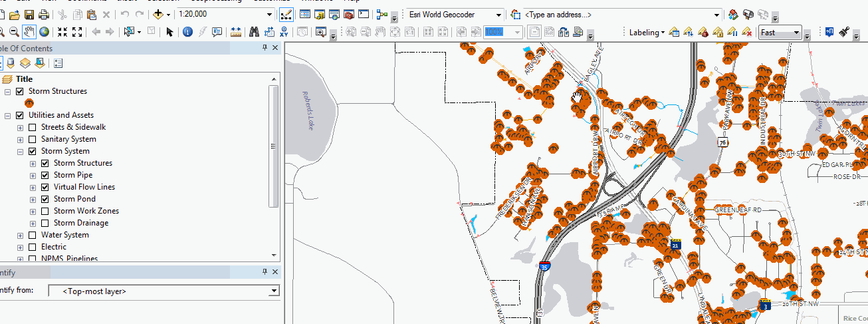Enable the Storm Work Zones layer
868x324 pixels.
point(45,211)
